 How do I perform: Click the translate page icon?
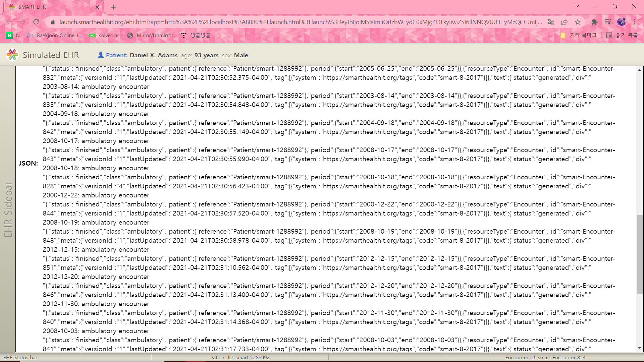point(551,22)
